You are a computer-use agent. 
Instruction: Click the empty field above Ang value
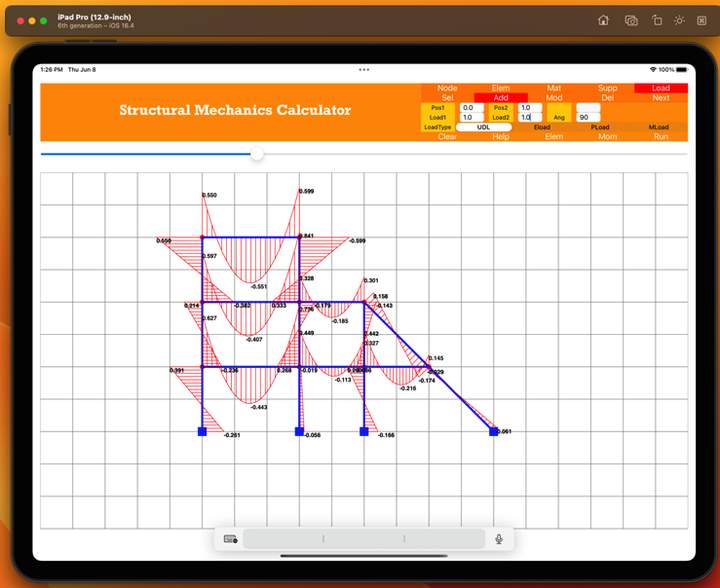pyautogui.click(x=588, y=107)
